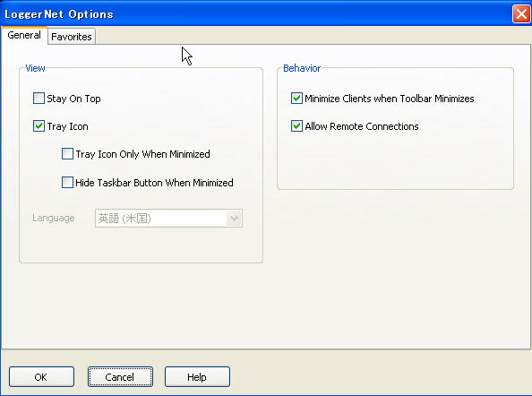Check Tray Icon Only When Minimized
Viewport: 532px width, 396px height.
coord(67,154)
